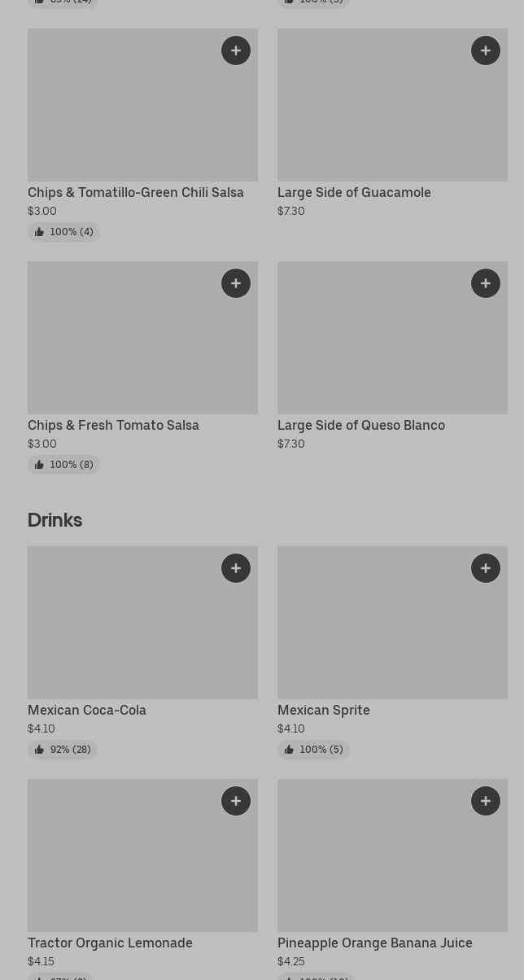Add Tractor Organic Lemonade to cart

236,801
